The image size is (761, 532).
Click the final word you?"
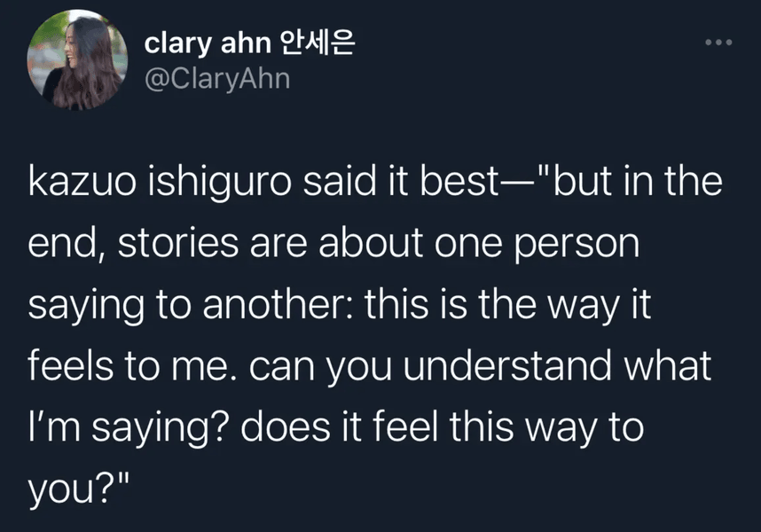click(79, 489)
